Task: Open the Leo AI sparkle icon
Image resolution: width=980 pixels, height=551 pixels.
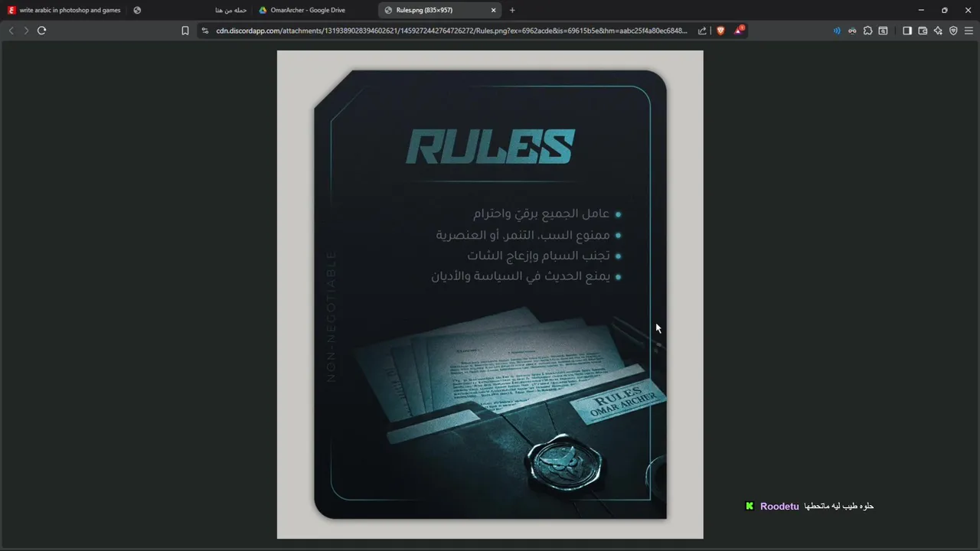Action: tap(938, 31)
